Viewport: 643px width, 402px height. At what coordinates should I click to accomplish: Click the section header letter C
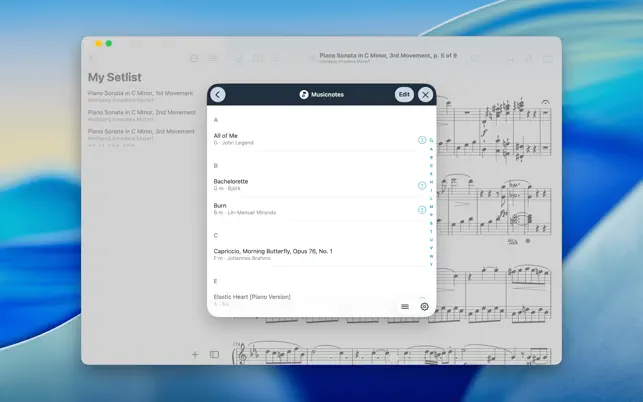pos(216,235)
